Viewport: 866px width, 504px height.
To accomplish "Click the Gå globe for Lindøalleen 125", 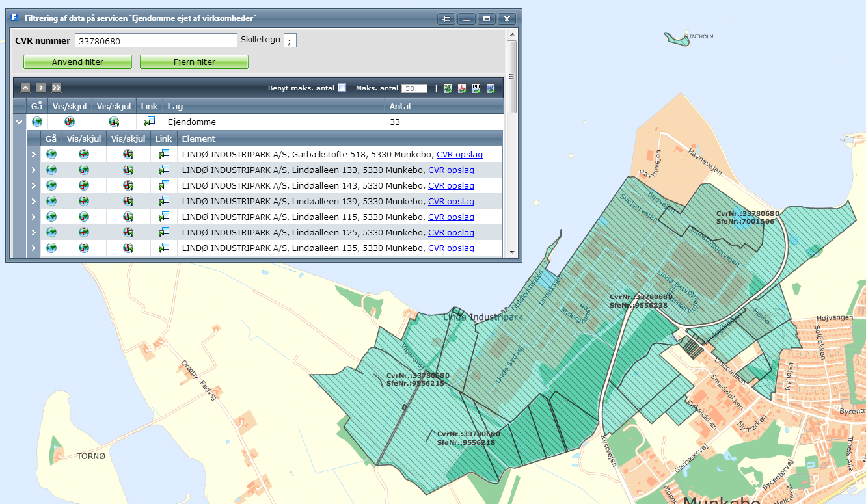I will [x=51, y=232].
